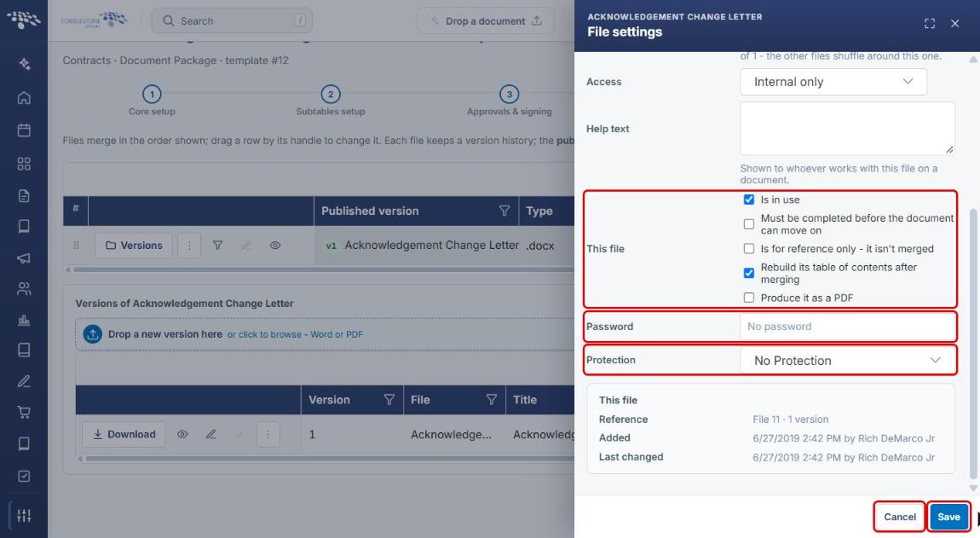Click the Cobblestone logo in header
This screenshot has width=980, height=538.
click(x=94, y=20)
